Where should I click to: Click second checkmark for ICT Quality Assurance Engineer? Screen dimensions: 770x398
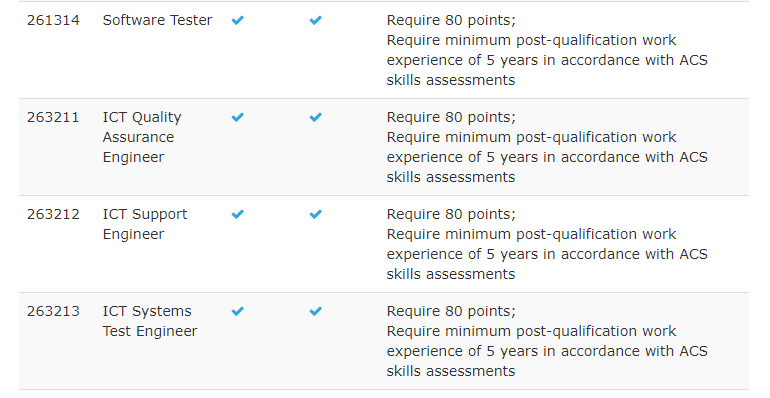(316, 117)
